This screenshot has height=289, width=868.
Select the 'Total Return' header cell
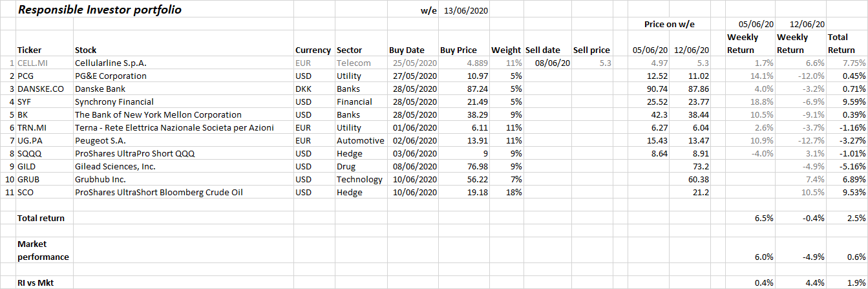point(838,43)
